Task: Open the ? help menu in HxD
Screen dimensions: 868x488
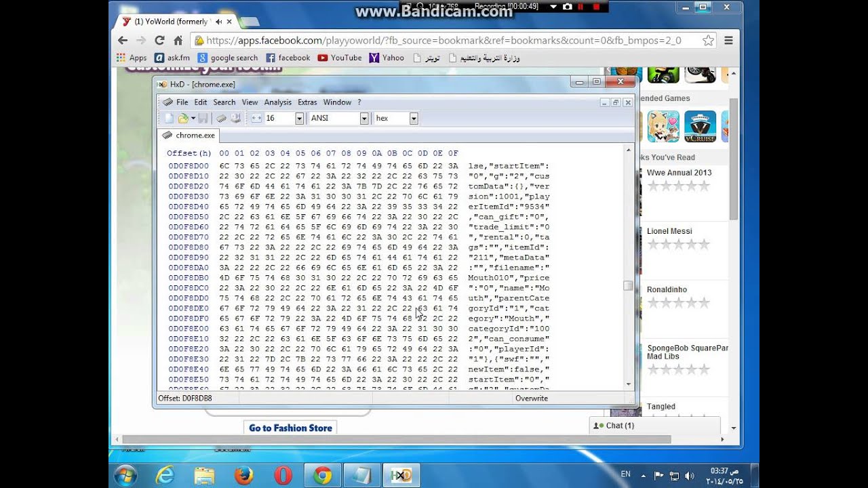Action: pos(359,102)
